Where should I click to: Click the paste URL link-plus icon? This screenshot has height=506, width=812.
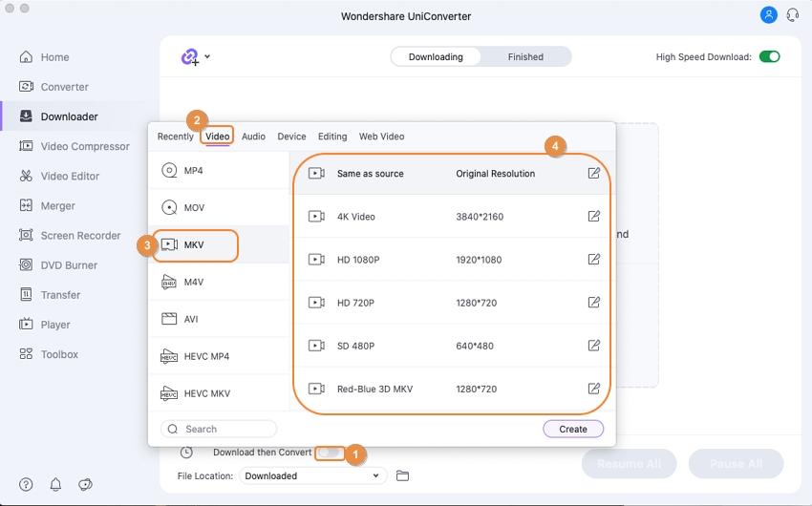(x=190, y=57)
